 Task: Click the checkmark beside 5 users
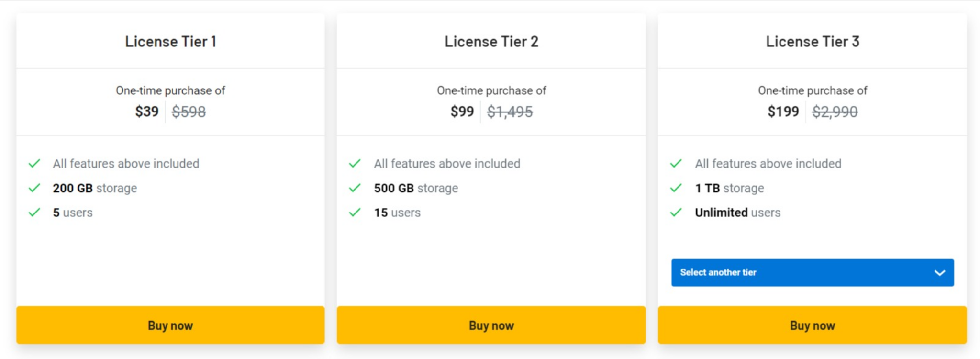tap(34, 212)
